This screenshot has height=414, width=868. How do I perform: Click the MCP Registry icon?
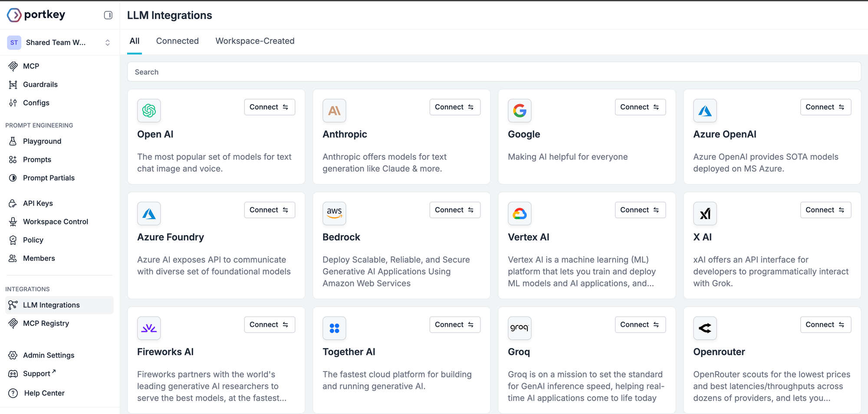[x=13, y=323]
